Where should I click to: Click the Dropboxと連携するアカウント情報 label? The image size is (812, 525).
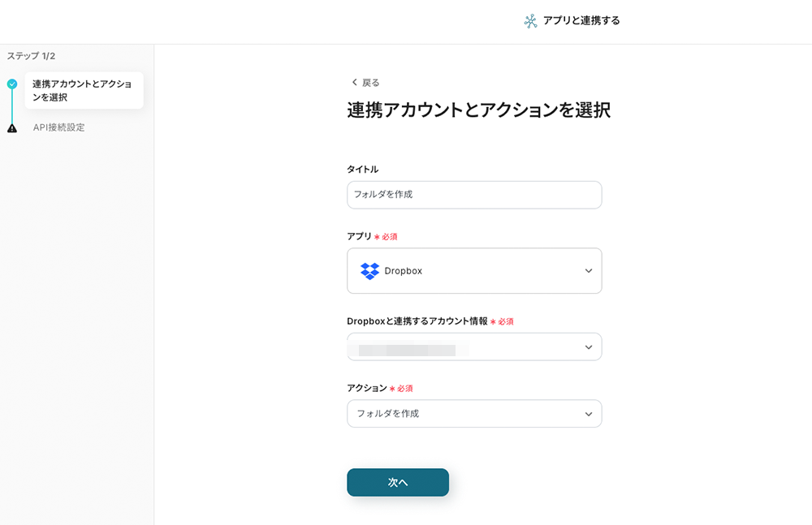click(x=417, y=321)
